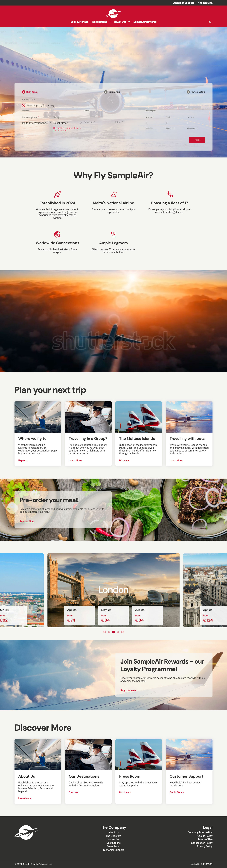Screen dimensions: 227x868
Task: Open SampleAir Rewards menu item
Action: [145, 22]
